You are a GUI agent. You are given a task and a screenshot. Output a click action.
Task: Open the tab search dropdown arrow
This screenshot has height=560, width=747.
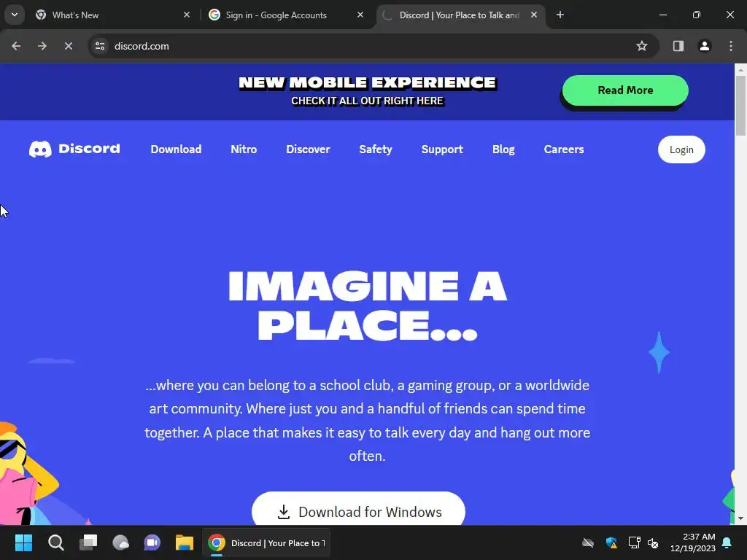[x=15, y=15]
